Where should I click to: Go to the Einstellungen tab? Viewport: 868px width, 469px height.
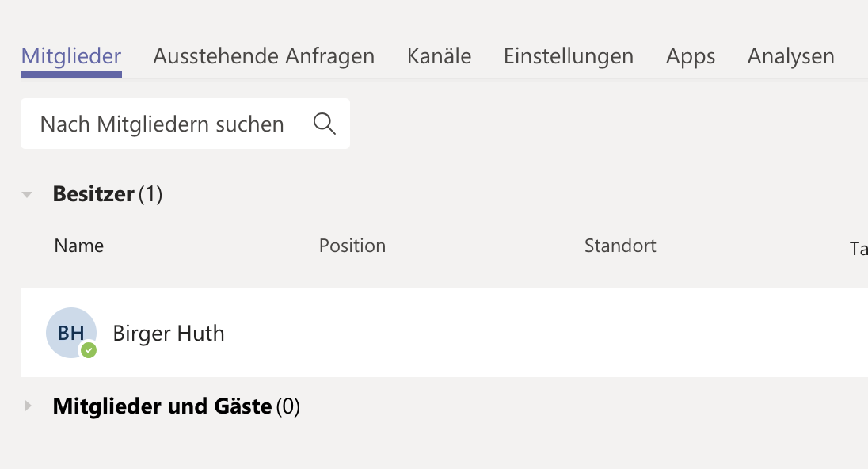pos(569,56)
